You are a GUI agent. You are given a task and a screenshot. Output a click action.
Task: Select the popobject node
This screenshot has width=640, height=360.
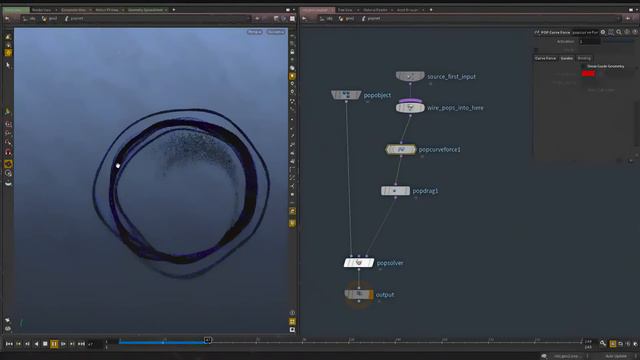pyautogui.click(x=346, y=95)
